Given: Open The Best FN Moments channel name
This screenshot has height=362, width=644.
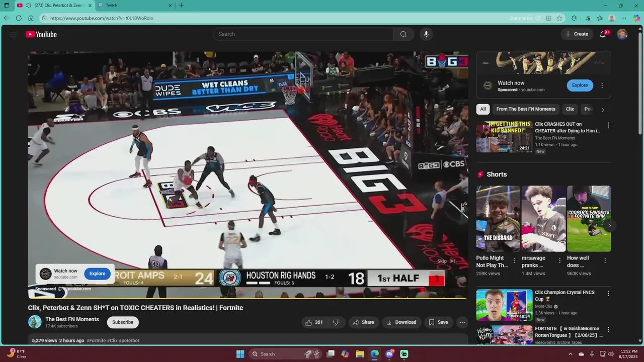Looking at the screenshot, I should (72, 319).
